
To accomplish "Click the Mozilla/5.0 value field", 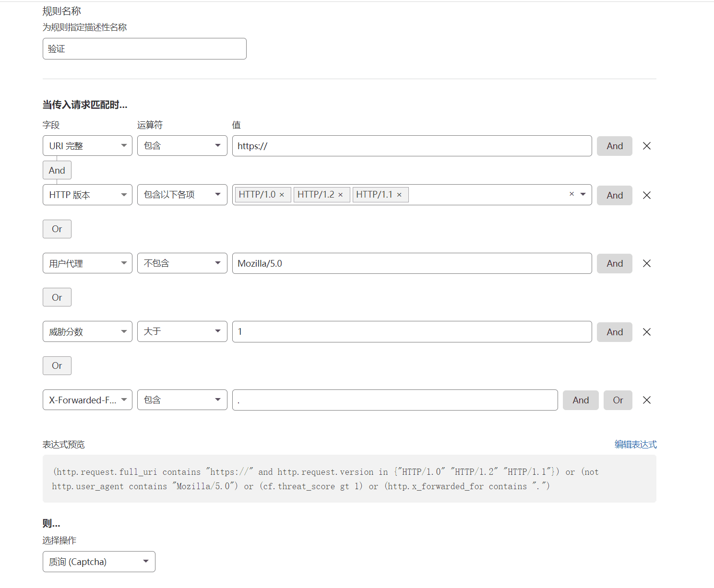I will coord(412,263).
